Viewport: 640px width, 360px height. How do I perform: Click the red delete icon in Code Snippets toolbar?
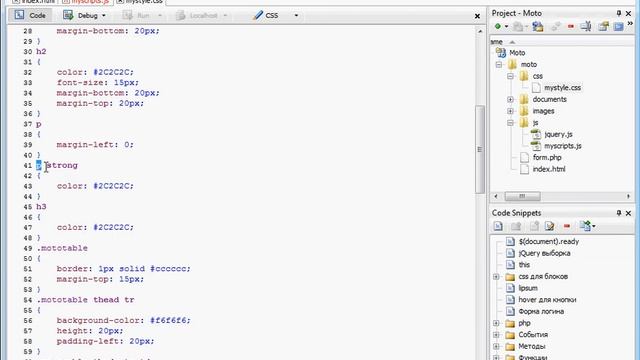567,226
